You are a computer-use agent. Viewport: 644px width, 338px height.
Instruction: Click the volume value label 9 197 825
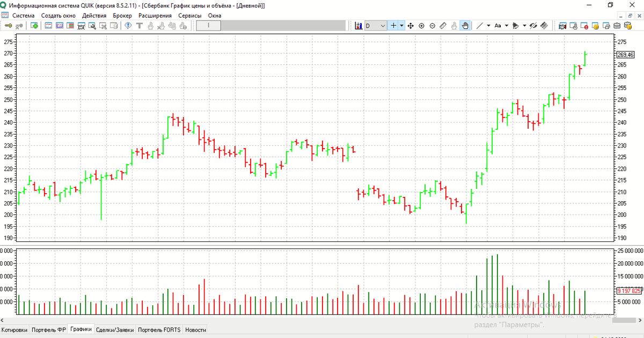coord(629,291)
